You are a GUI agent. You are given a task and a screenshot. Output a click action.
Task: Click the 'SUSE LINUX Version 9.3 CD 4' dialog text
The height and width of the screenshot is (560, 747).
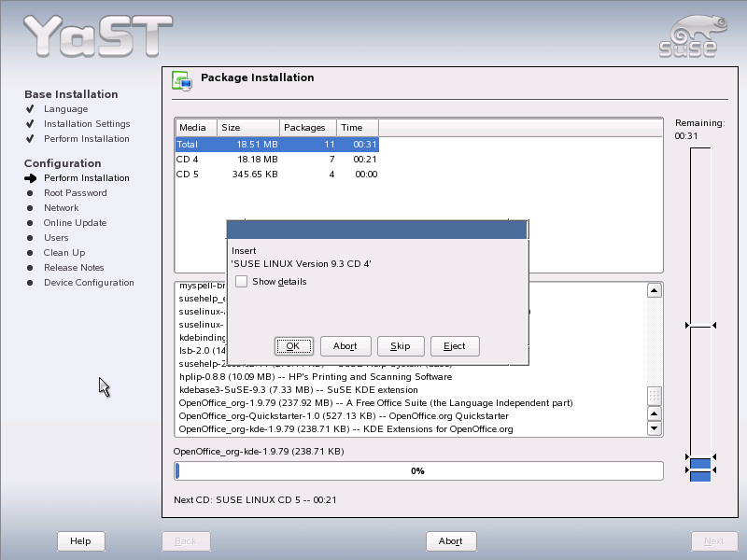point(301,264)
